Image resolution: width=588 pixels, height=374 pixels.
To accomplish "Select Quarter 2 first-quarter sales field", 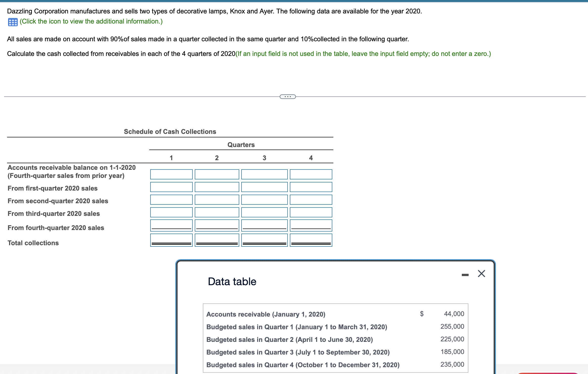I will (x=217, y=187).
